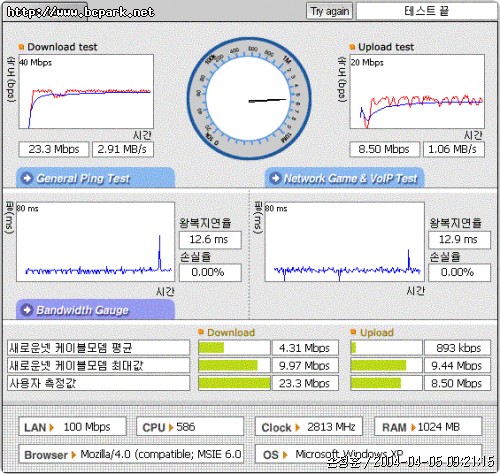Click the orange arrow next to LAN
Image resolution: width=500 pixels, height=474 pixels.
51,427
